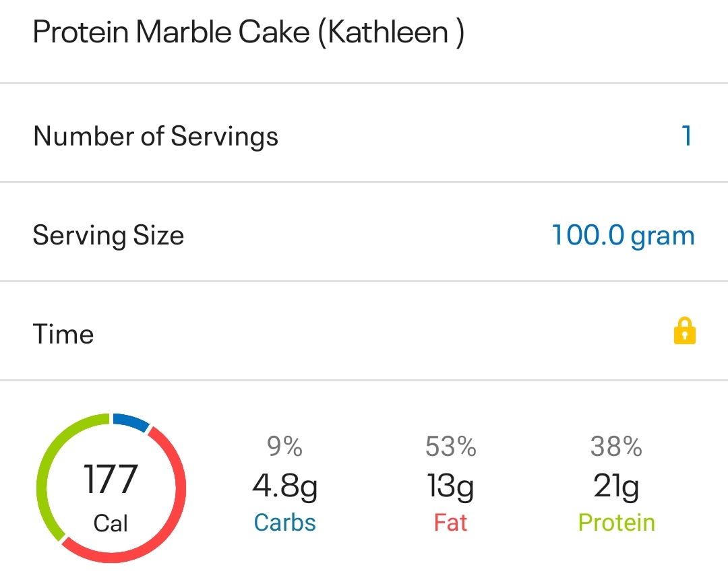Tap the 9% carbs percentage
Viewport: 728px width, 588px height.
(284, 446)
